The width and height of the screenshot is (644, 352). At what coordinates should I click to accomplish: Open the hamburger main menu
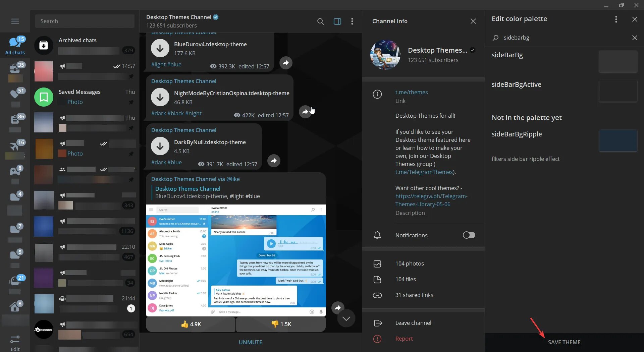(x=15, y=21)
